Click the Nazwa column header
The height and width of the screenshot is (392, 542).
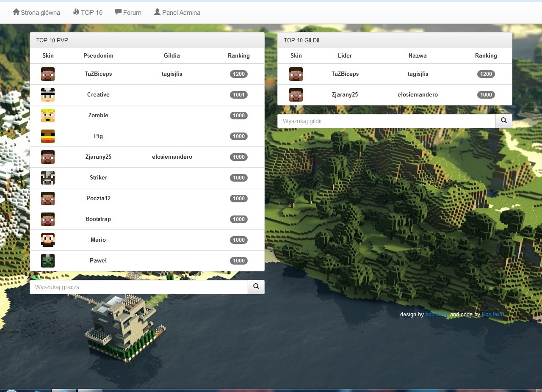pos(418,55)
